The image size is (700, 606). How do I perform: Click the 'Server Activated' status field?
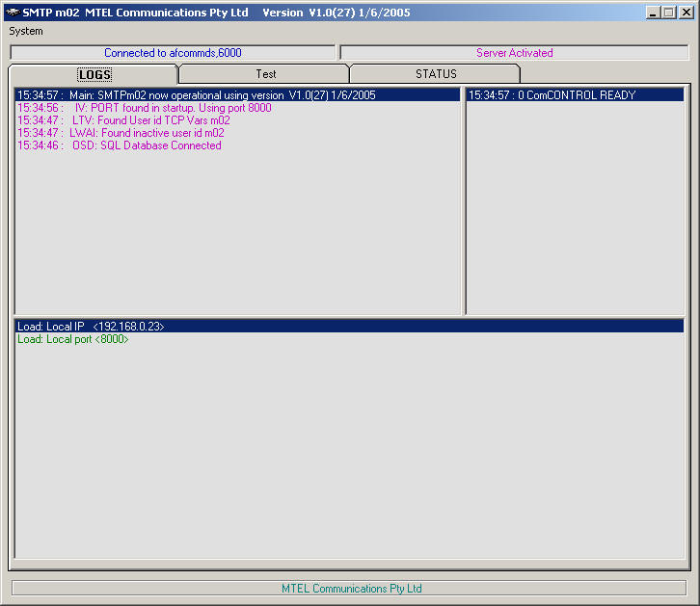[x=514, y=53]
